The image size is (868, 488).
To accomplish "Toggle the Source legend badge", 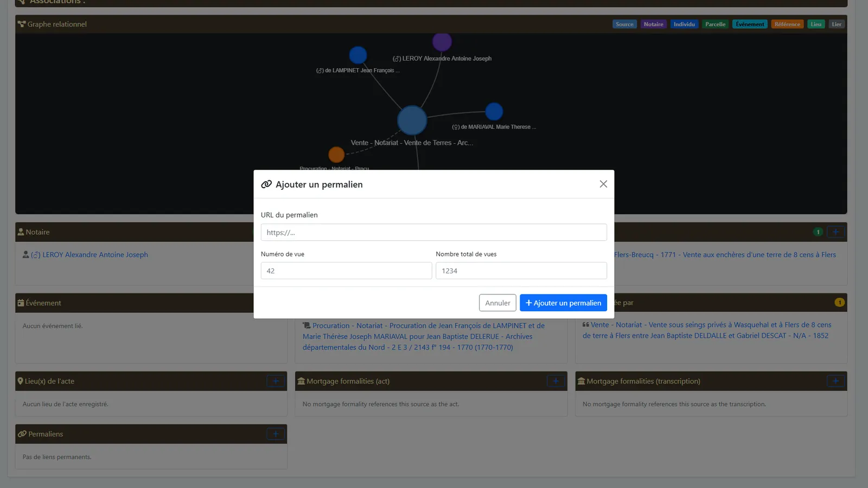I will click(624, 24).
